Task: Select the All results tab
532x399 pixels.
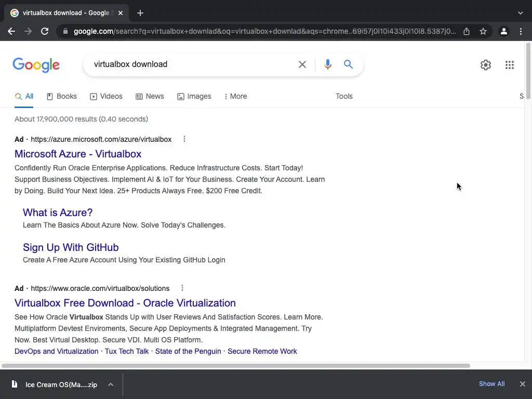Action: pyautogui.click(x=24, y=96)
